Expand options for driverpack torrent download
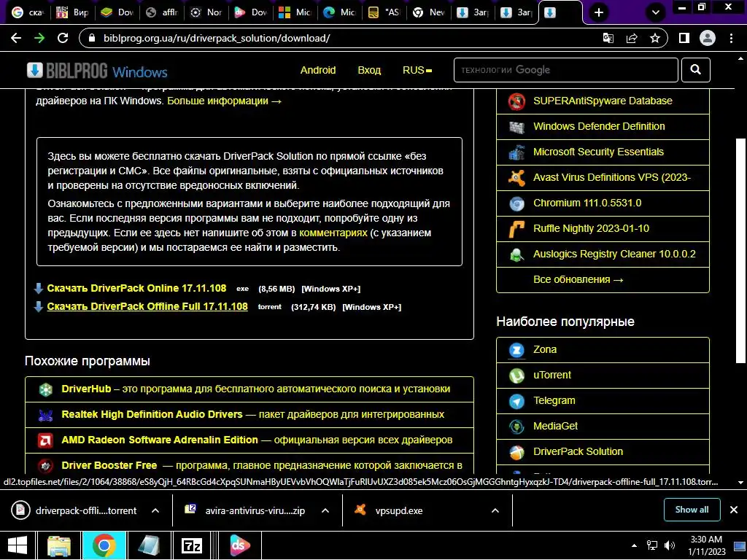Viewport: 747px width, 560px height. (x=155, y=510)
